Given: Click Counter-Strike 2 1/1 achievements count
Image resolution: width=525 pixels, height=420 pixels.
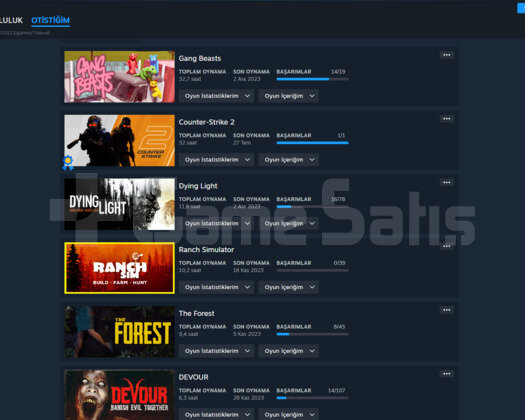Looking at the screenshot, I should (341, 135).
